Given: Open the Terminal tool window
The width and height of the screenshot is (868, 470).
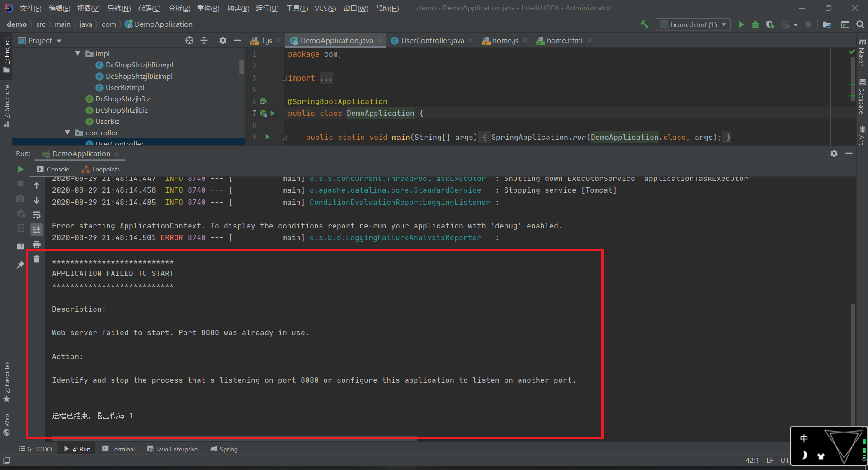Looking at the screenshot, I should [118, 449].
